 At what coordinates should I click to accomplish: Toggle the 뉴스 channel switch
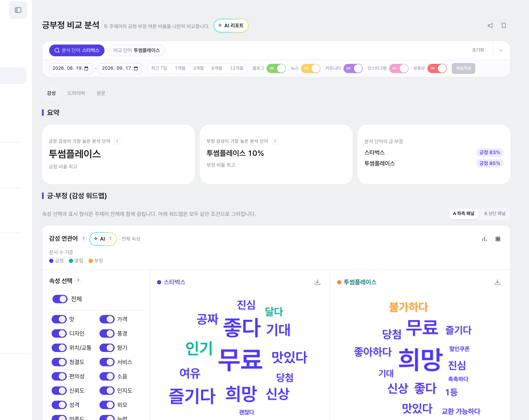[310, 68]
